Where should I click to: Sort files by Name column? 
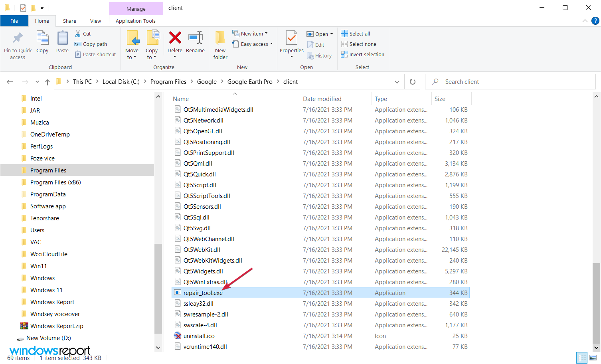pos(235,99)
